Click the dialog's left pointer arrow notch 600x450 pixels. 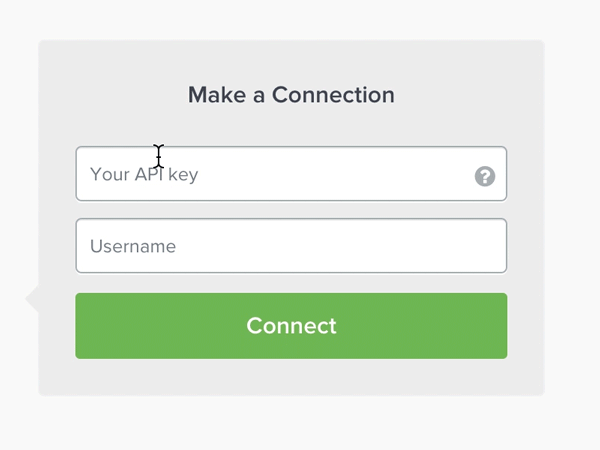pyautogui.click(x=32, y=298)
